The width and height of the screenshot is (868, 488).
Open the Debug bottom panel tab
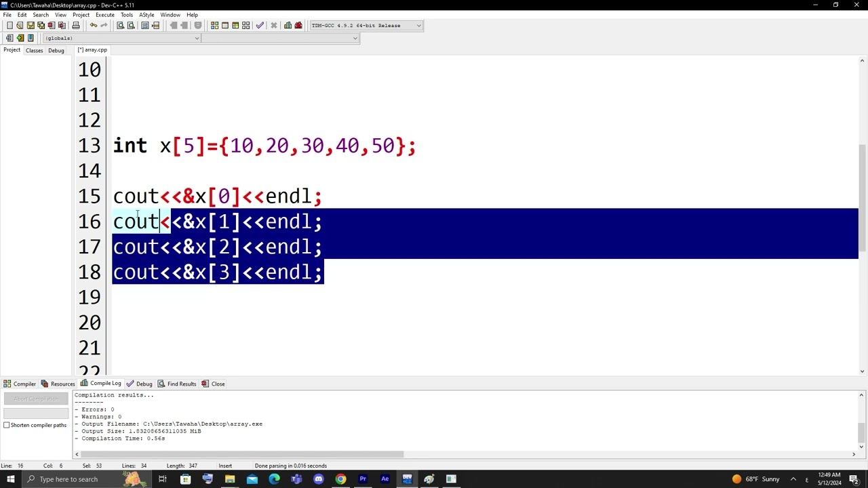pyautogui.click(x=140, y=384)
